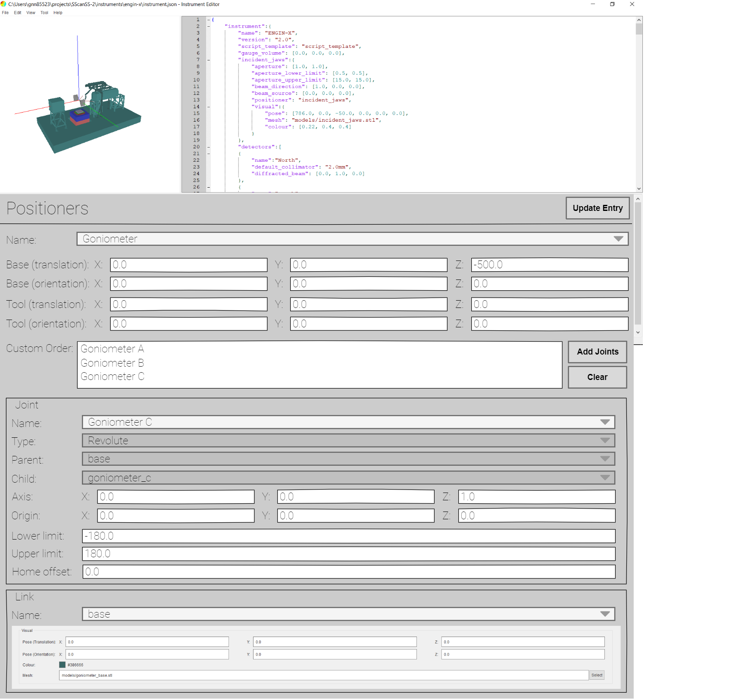The width and height of the screenshot is (745, 700).
Task: Open the Link Name dropdown
Action: coord(606,614)
